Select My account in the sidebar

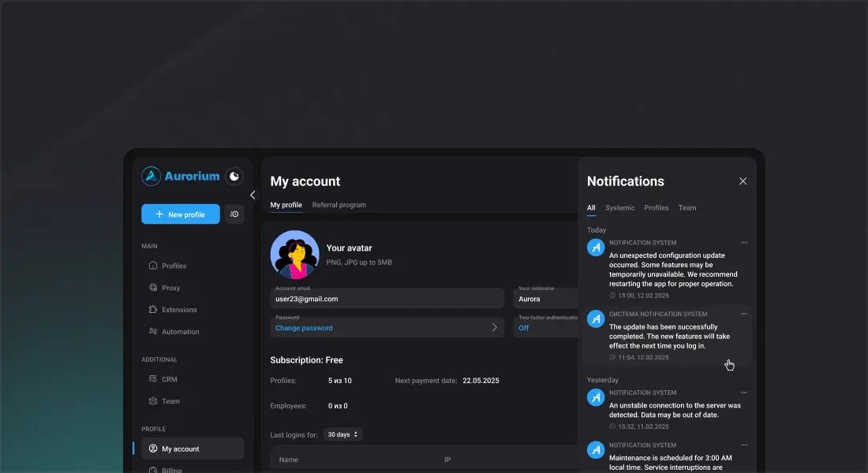tap(181, 449)
